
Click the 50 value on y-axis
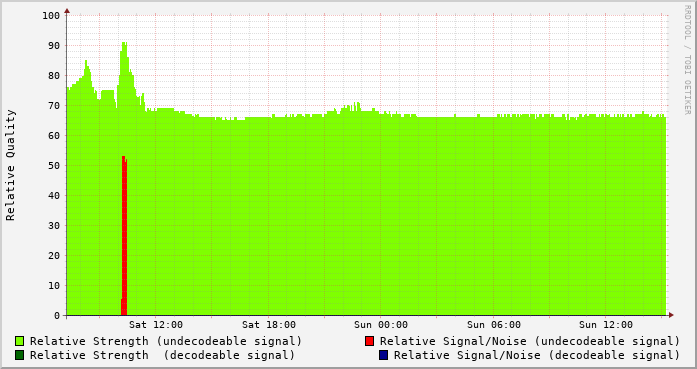tap(54, 165)
